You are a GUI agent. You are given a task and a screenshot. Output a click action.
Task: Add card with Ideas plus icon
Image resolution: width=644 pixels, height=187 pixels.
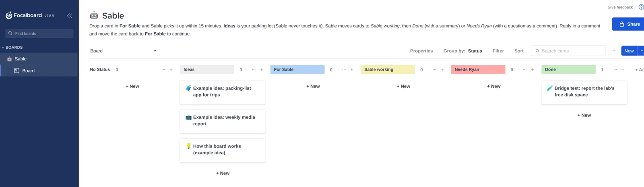(262, 70)
